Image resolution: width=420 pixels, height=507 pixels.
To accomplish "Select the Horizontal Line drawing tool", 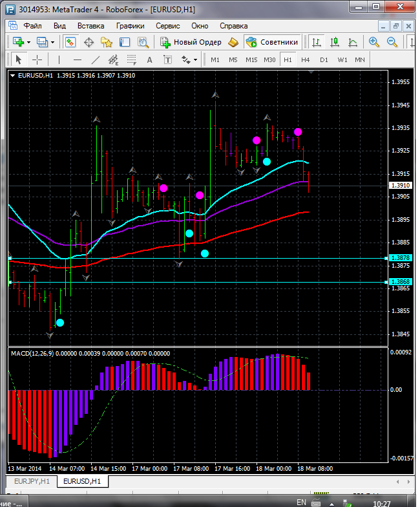I will point(78,59).
